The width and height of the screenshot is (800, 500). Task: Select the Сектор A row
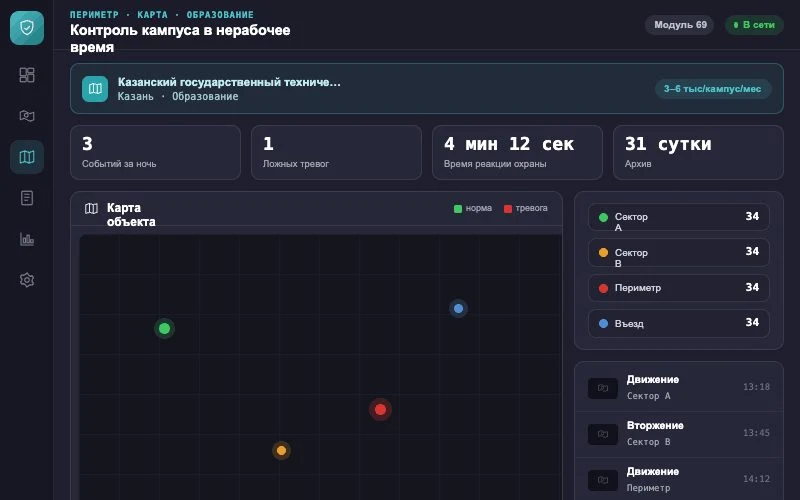(679, 217)
